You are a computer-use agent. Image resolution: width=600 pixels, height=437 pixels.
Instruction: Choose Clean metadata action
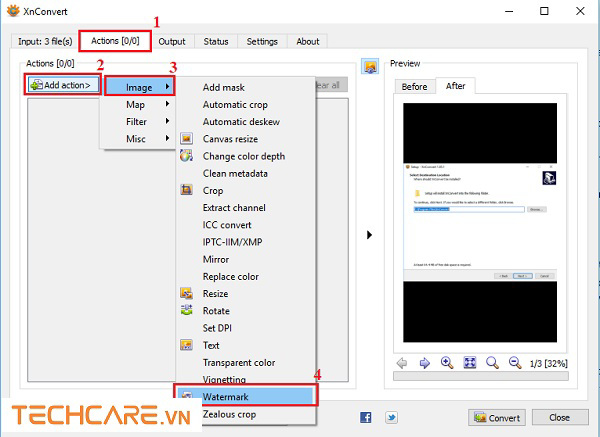(246, 173)
